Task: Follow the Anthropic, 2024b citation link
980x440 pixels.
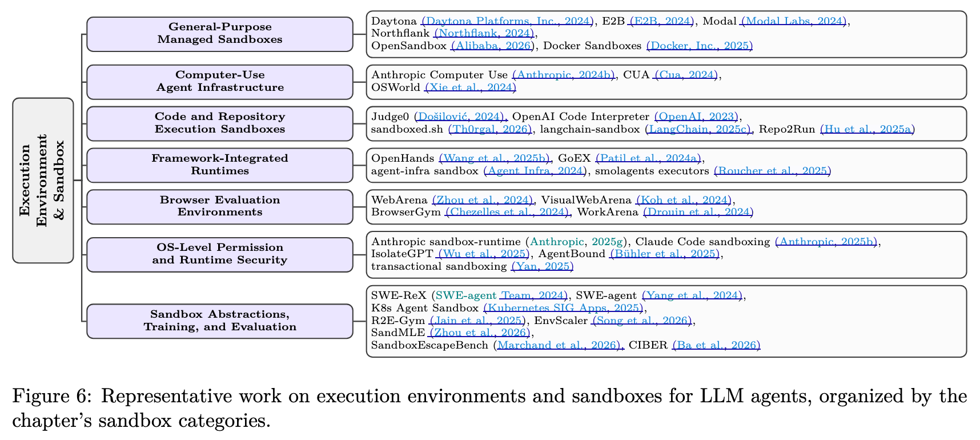Action: 564,75
